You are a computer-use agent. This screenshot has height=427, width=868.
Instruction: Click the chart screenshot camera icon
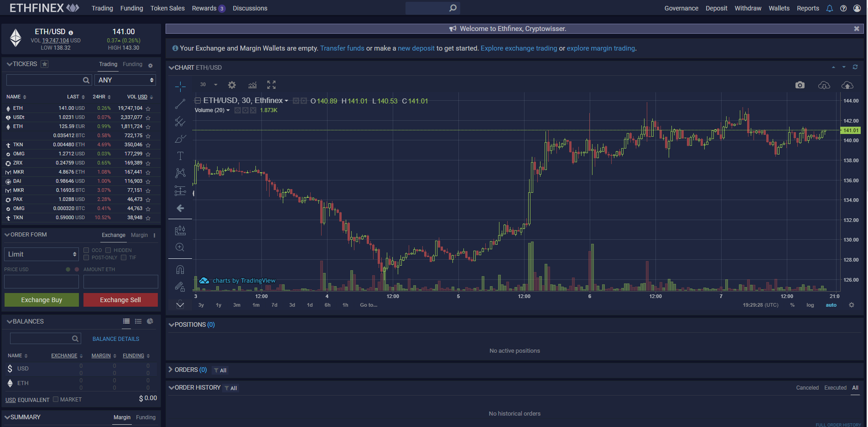(x=800, y=85)
